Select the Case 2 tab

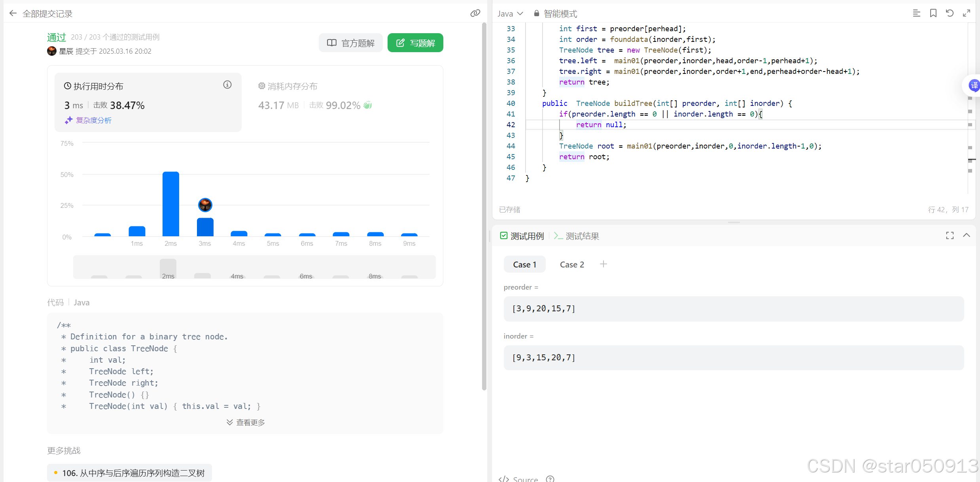(572, 265)
